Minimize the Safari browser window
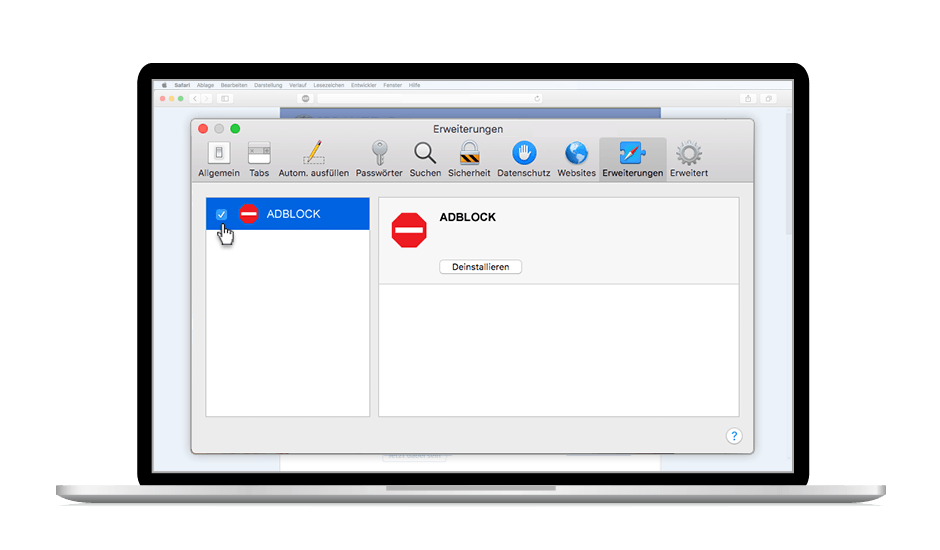The image size is (940, 550). tap(171, 98)
